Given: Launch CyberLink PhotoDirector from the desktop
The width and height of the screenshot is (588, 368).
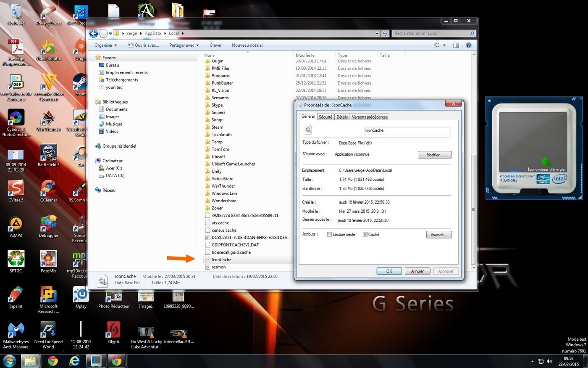Looking at the screenshot, I should [16, 122].
